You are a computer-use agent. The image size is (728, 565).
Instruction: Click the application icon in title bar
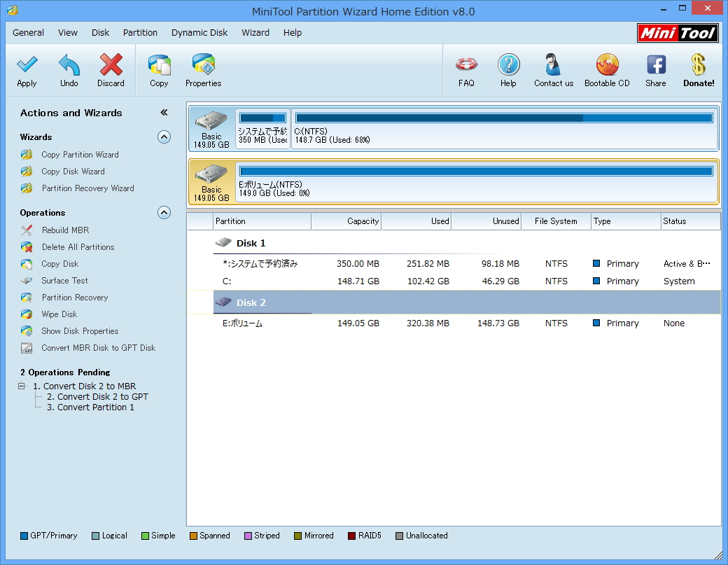coord(13,11)
